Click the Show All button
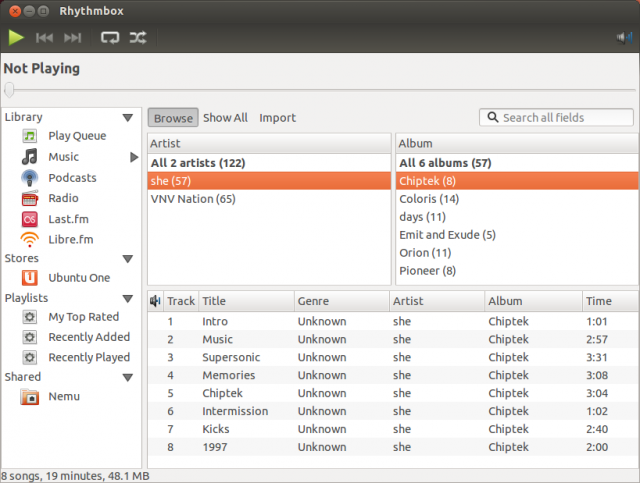640x483 pixels. (225, 118)
